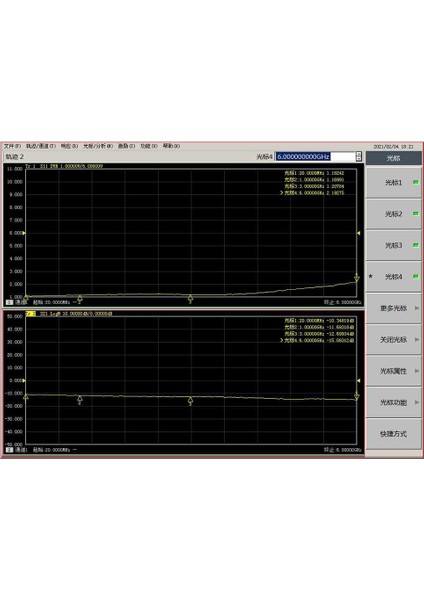
Task: Click 光标4 readout row in lower plot
Action: tap(317, 340)
